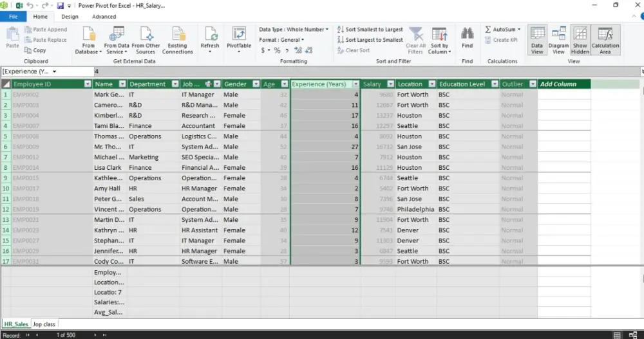Viewport: 644px width, 339px height.
Task: Undo the last action
Action: (x=30, y=6)
